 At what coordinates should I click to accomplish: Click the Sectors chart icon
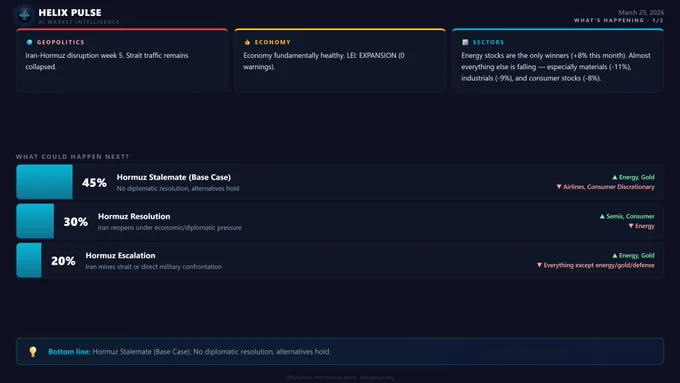click(x=465, y=42)
